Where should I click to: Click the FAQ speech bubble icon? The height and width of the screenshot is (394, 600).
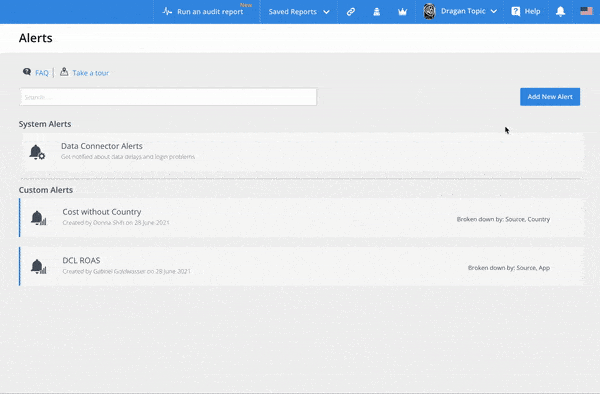click(x=27, y=72)
